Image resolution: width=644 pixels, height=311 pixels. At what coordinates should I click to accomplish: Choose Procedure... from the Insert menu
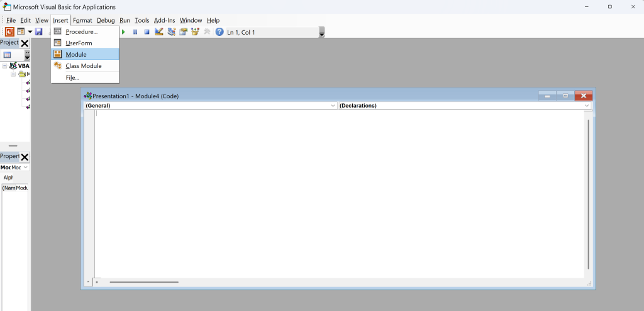coord(85,31)
